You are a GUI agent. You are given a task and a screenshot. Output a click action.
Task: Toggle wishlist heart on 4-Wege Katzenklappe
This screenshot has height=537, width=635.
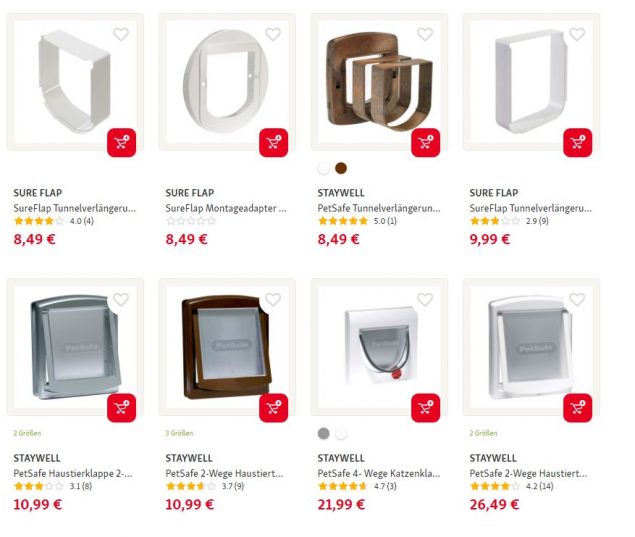click(425, 299)
